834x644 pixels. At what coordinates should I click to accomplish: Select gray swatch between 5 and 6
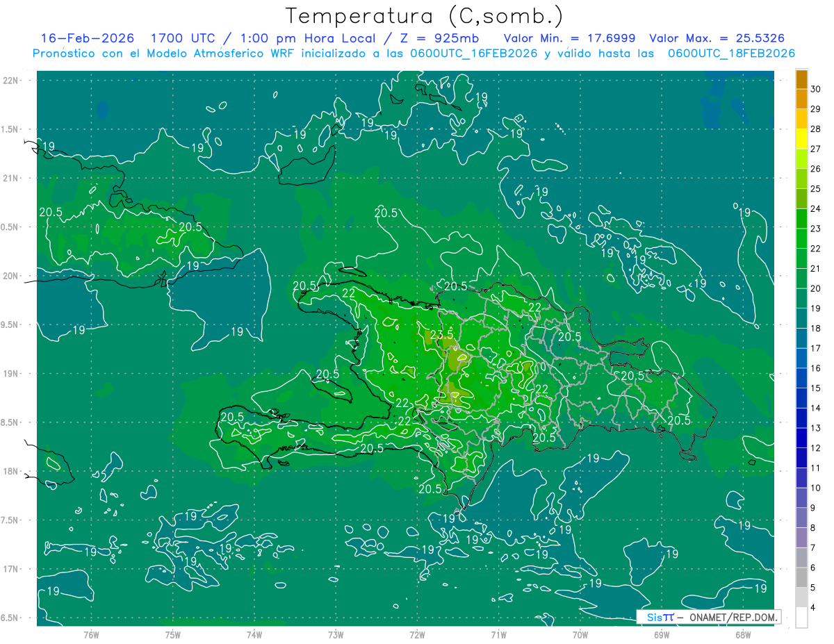[801, 578]
